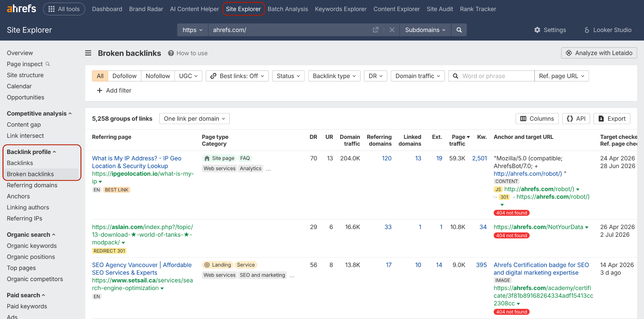Open the DR filter dropdown
The width and height of the screenshot is (644, 319).
[375, 76]
